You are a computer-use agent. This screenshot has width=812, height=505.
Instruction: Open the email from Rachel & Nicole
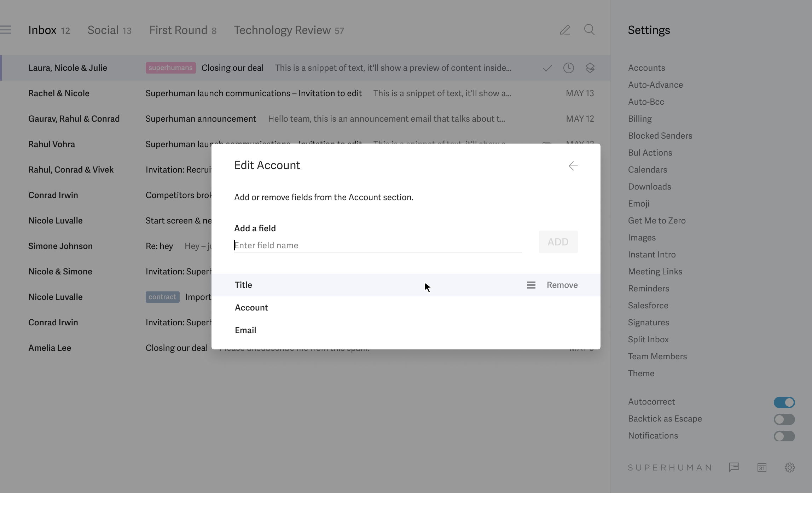305,93
